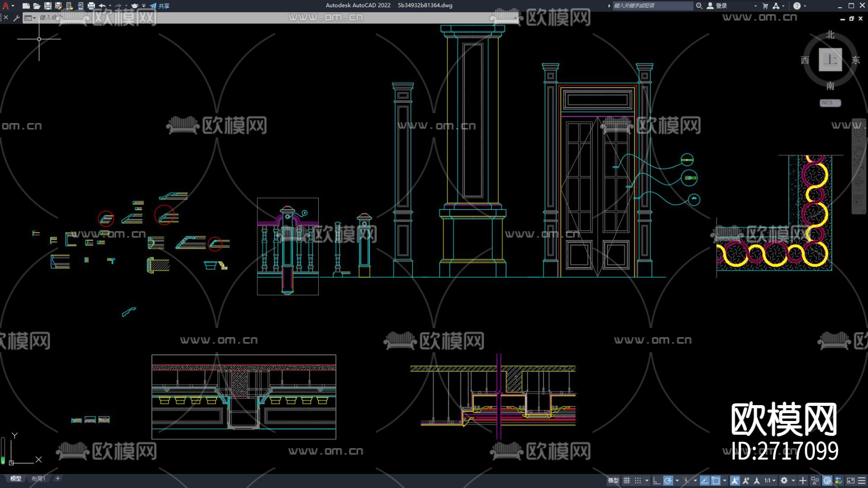Click the clean screen icon in status bar
The image size is (868, 488).
[x=851, y=480]
